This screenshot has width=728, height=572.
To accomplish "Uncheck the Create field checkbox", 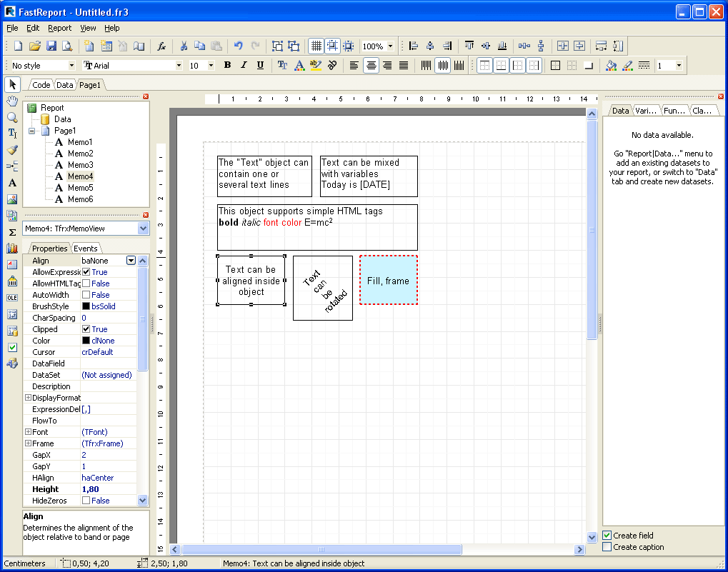I will click(607, 536).
